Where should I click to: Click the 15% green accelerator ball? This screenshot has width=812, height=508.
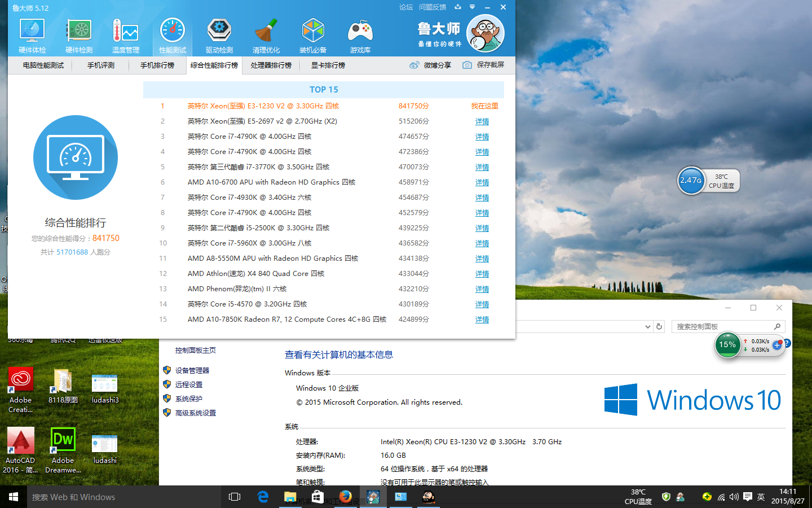pyautogui.click(x=727, y=345)
